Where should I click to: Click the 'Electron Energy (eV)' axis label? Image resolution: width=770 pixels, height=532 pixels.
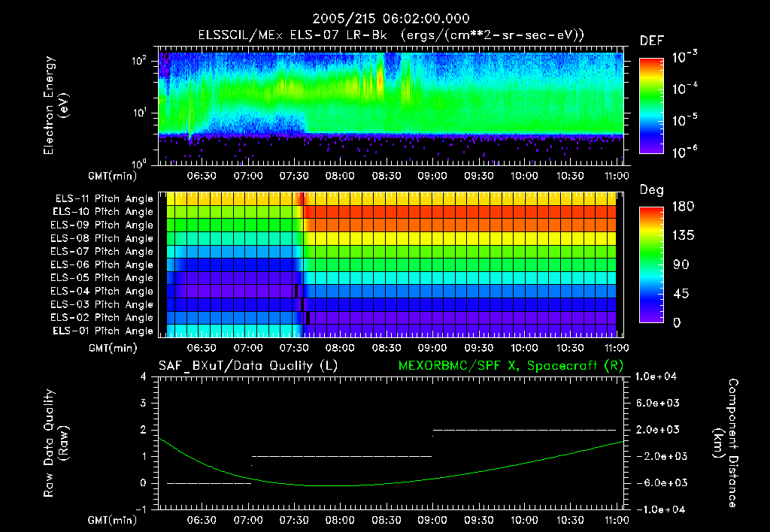click(56, 105)
